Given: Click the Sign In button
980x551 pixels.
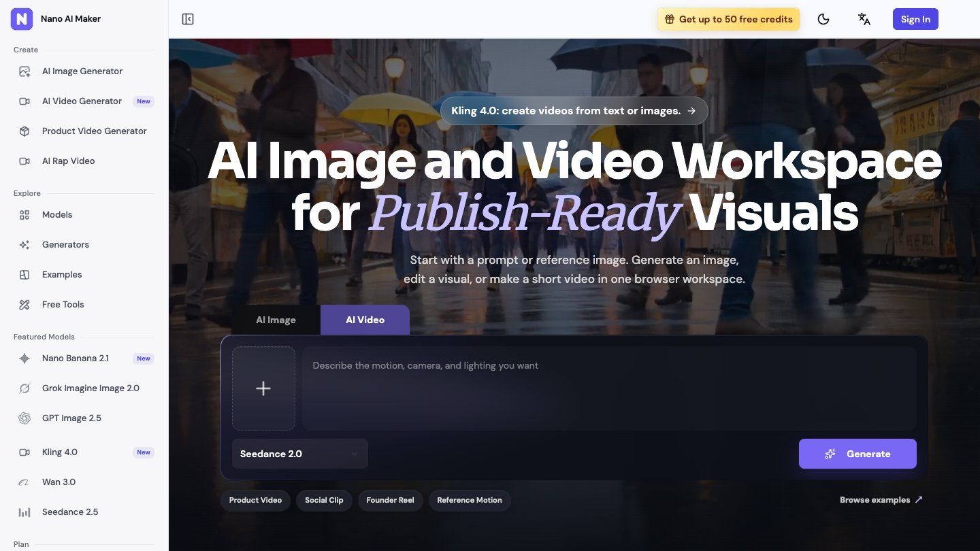Looking at the screenshot, I should click(x=915, y=19).
